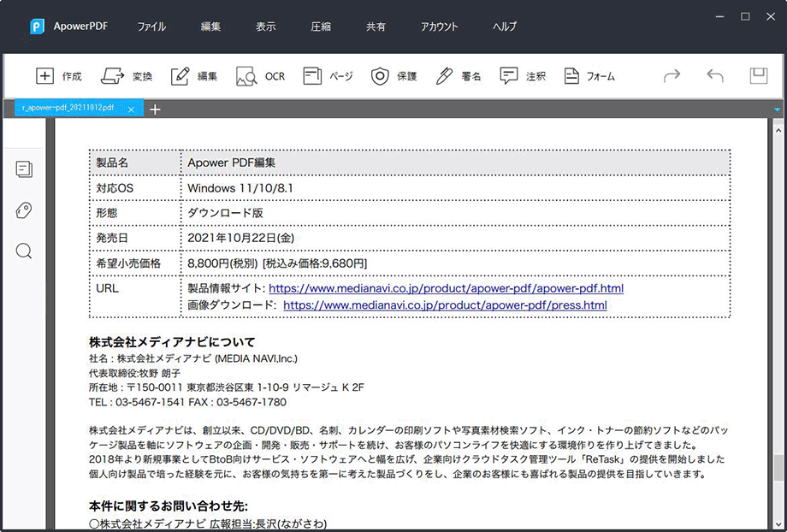Open the 編集 menu in title bar
The height and width of the screenshot is (532, 787).
210,27
